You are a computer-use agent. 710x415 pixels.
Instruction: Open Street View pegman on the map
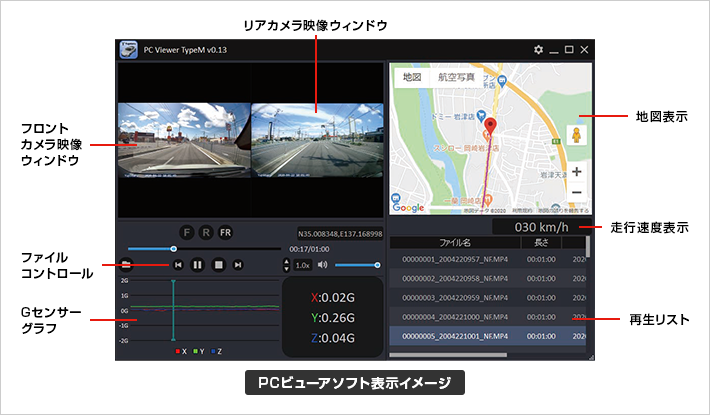(x=576, y=135)
